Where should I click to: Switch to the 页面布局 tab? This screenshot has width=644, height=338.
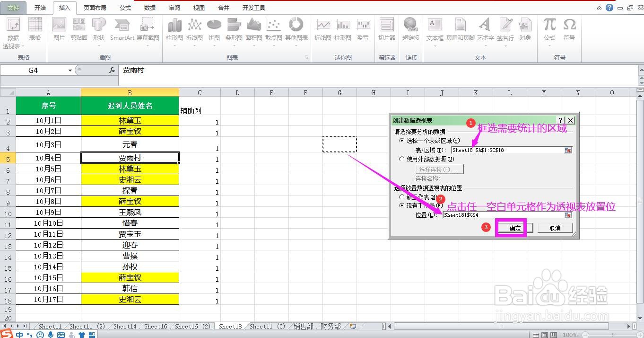click(x=95, y=8)
